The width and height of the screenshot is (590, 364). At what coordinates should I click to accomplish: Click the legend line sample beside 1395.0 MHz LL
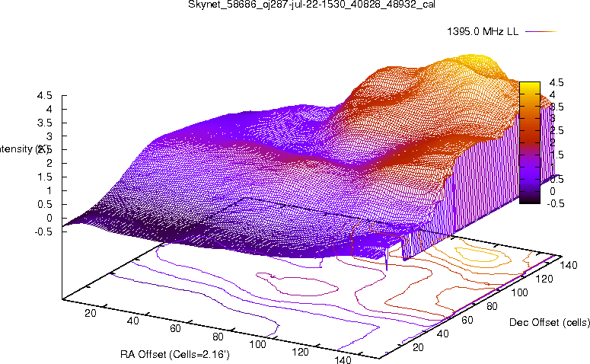pyautogui.click(x=541, y=32)
